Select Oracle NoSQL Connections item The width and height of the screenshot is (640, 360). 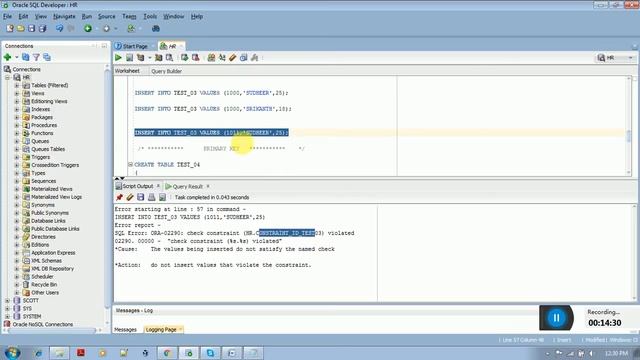click(42, 324)
